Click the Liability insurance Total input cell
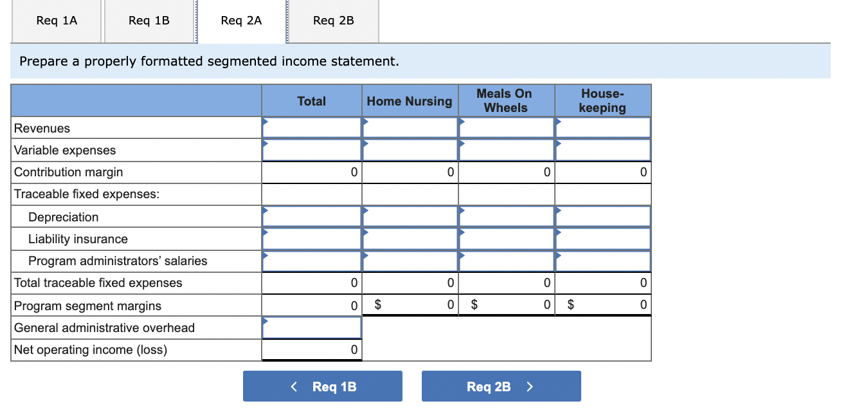868x417 pixels. 311,239
